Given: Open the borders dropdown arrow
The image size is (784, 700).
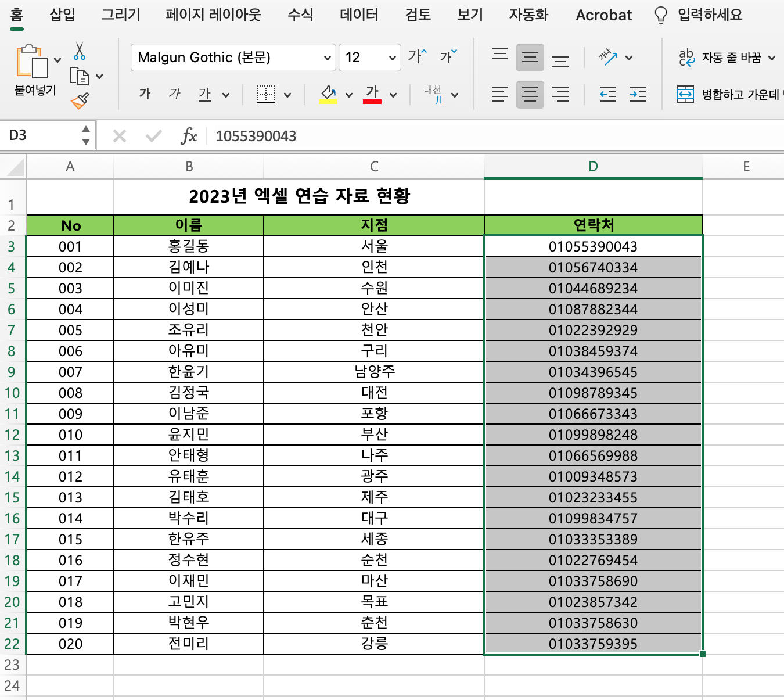Looking at the screenshot, I should tap(287, 95).
